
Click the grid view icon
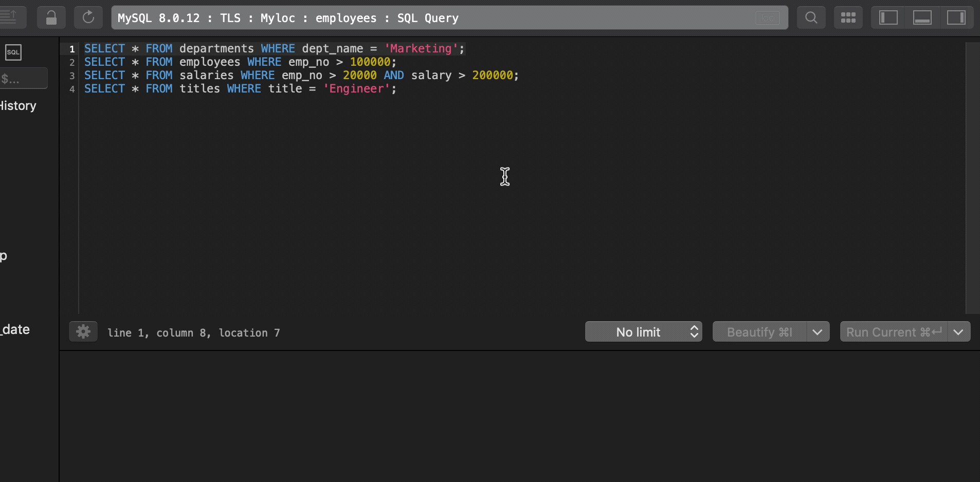848,18
